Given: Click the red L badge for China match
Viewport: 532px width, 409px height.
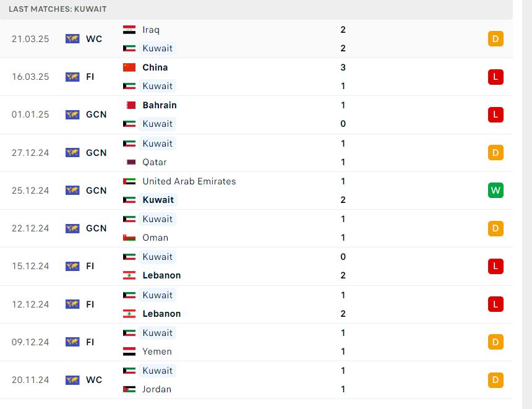Looking at the screenshot, I should pos(496,77).
